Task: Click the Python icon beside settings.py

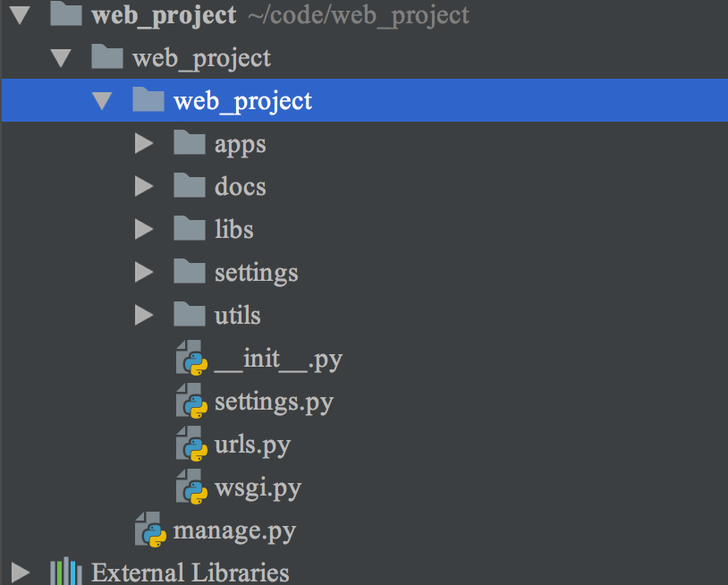Action: coord(190,402)
